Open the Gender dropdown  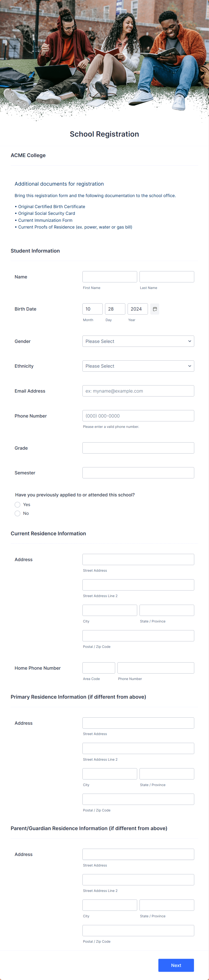click(x=138, y=341)
